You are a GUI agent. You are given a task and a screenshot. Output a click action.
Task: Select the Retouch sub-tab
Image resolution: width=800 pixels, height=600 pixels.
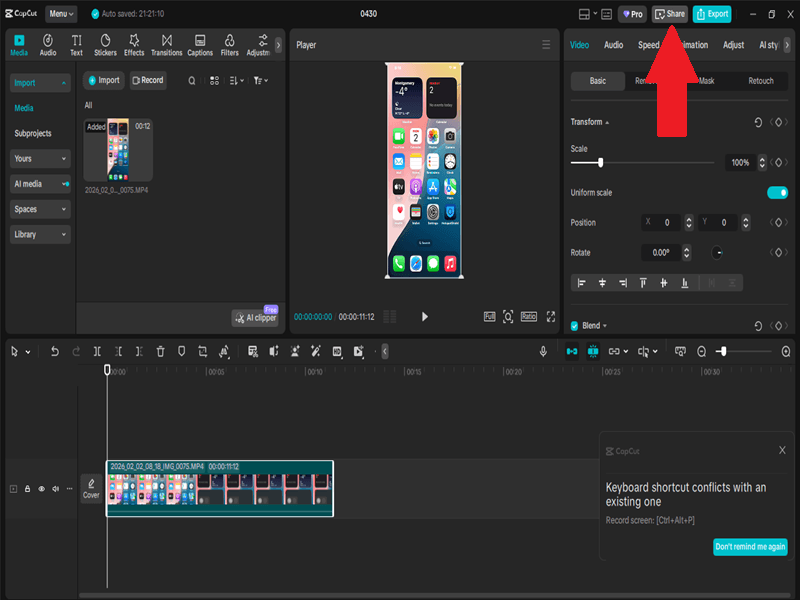(761, 81)
